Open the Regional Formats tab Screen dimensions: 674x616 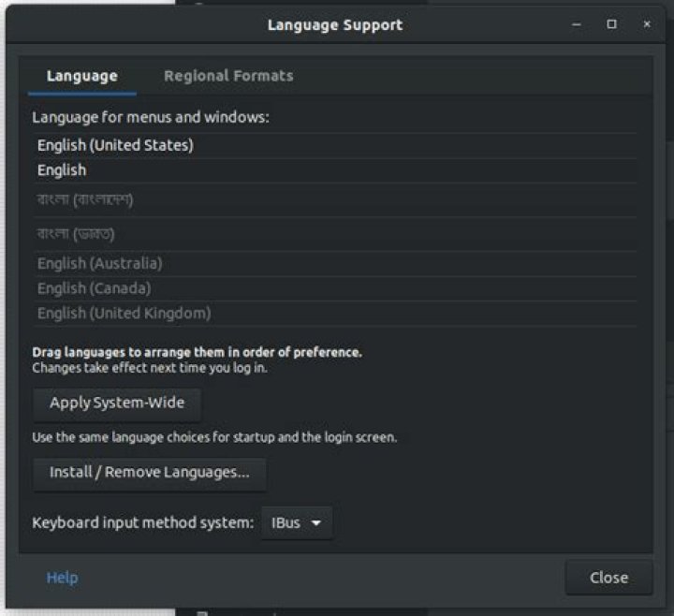(x=228, y=77)
